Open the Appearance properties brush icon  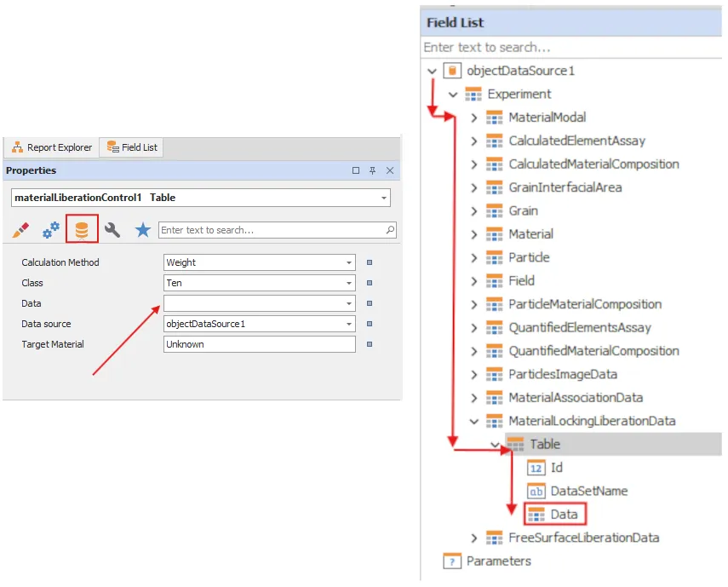pyautogui.click(x=20, y=229)
